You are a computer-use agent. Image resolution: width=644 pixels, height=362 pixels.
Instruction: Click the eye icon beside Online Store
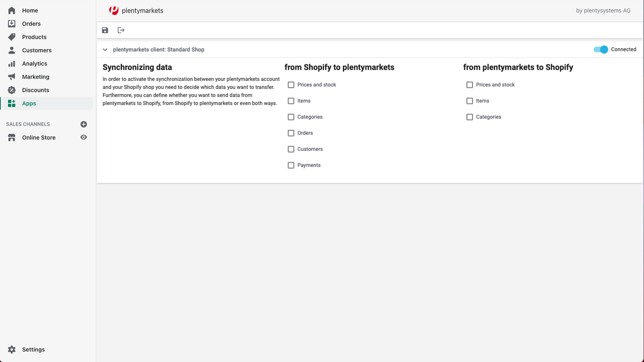(x=84, y=137)
